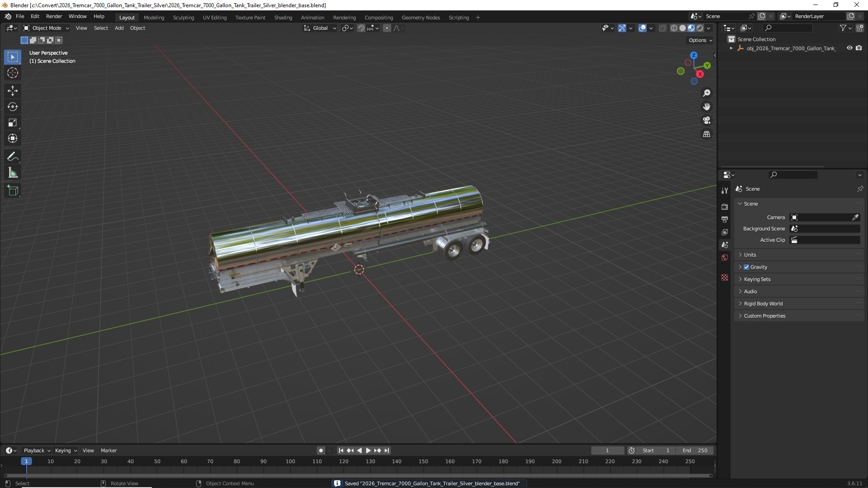Open the Render properties tab icon

point(725,206)
